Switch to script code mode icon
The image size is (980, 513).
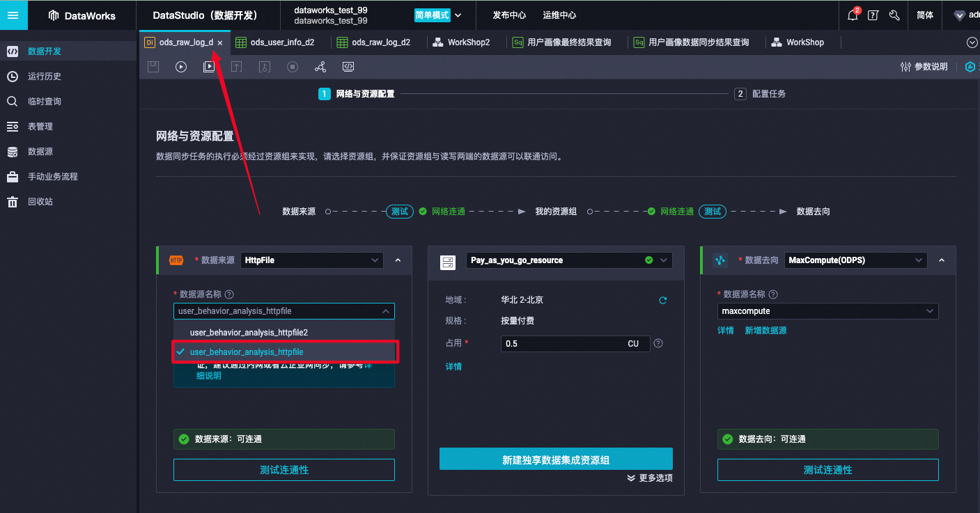coord(348,67)
